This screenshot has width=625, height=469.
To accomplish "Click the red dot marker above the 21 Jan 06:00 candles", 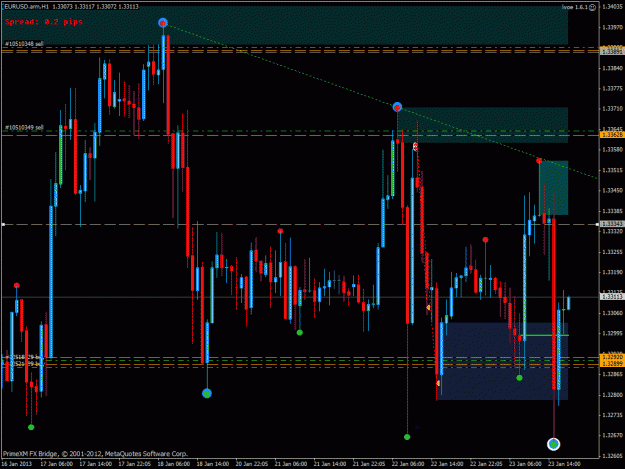I will point(280,231).
